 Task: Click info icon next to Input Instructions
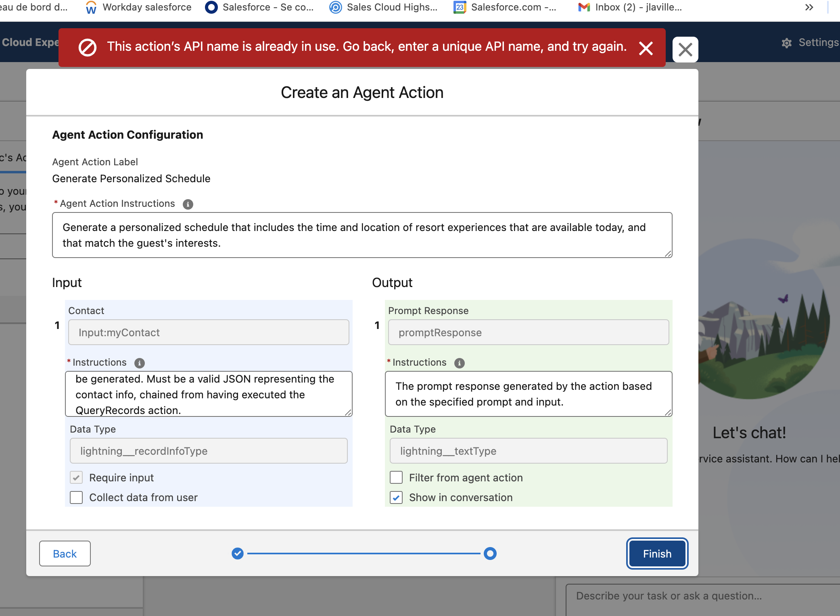pyautogui.click(x=139, y=363)
